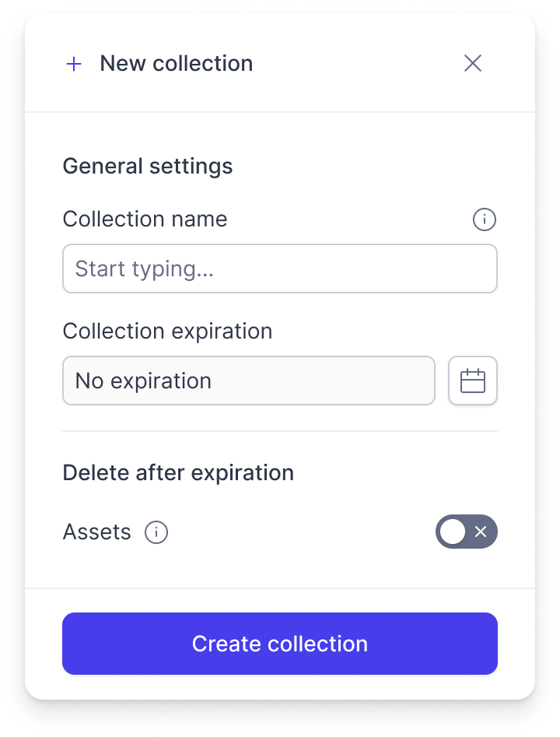The image size is (560, 737).
Task: Focus the Collection name input field
Action: pyautogui.click(x=280, y=268)
